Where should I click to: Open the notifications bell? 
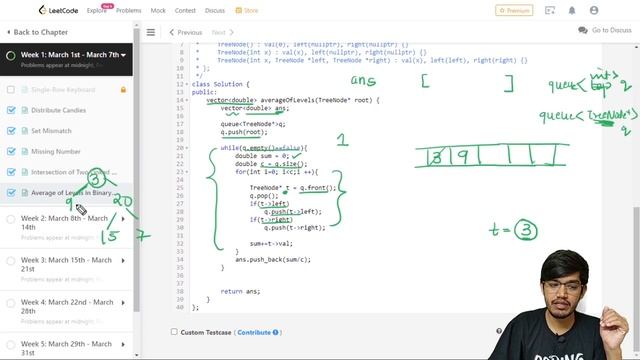tap(572, 10)
